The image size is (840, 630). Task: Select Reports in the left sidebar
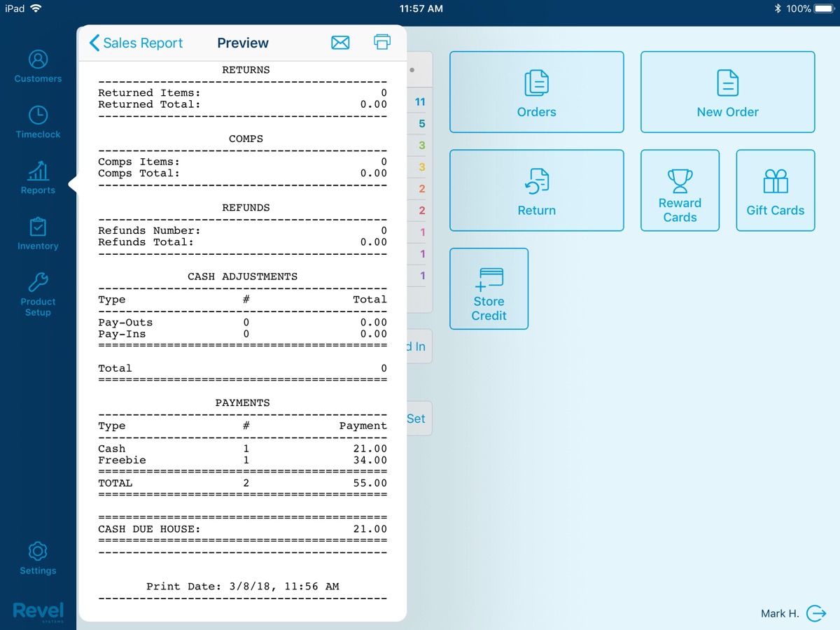pyautogui.click(x=38, y=178)
